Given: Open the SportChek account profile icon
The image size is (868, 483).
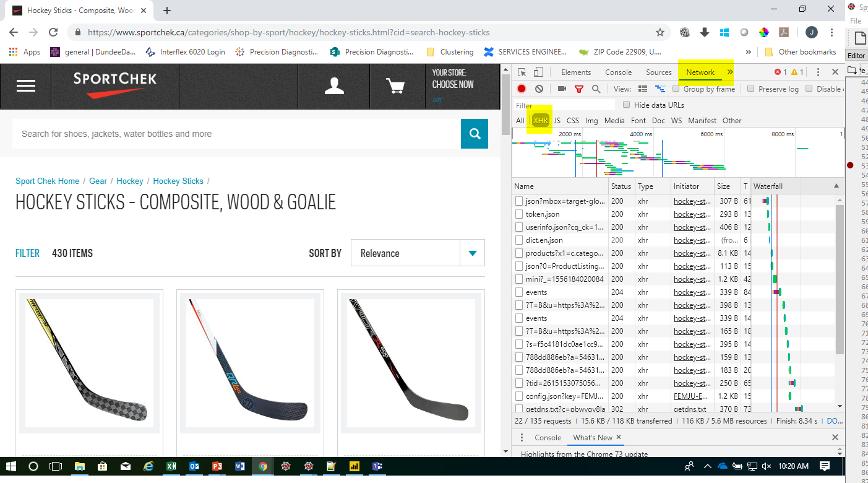Looking at the screenshot, I should pos(334,85).
